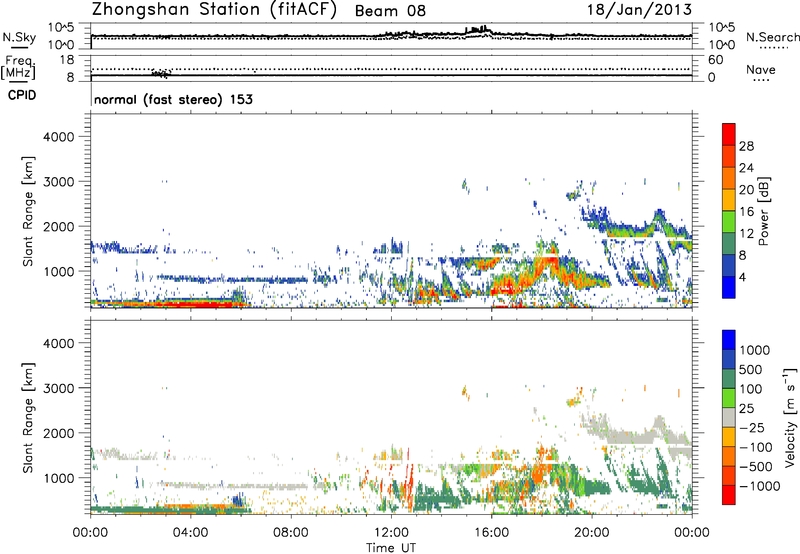Select the 'Freq. [MHz]' axis label
The height and width of the screenshot is (554, 800).
click(18, 67)
